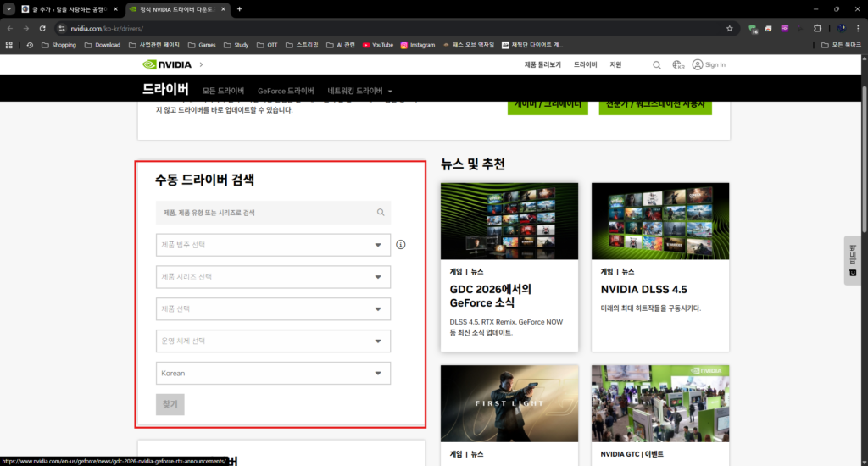The height and width of the screenshot is (466, 868).
Task: Click the NVIDIA logo in the site header
Action: coord(167,64)
